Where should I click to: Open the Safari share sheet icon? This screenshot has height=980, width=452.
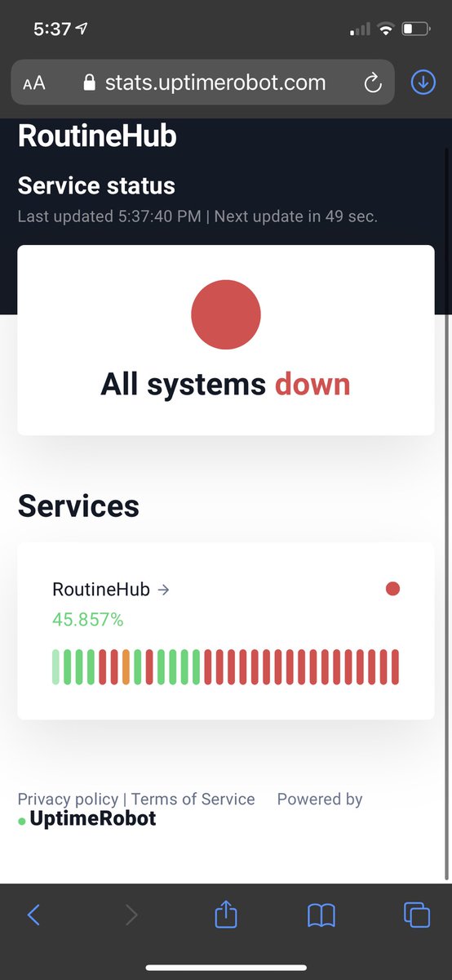226,913
